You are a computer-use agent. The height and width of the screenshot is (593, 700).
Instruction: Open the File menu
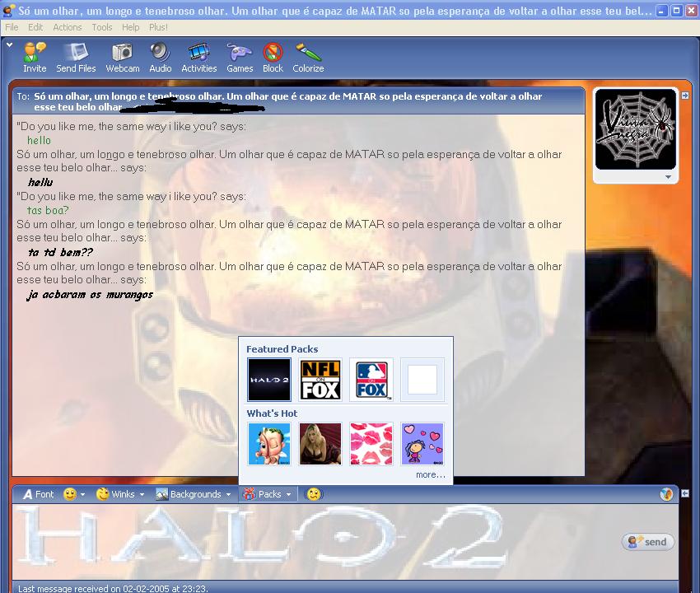click(x=12, y=27)
